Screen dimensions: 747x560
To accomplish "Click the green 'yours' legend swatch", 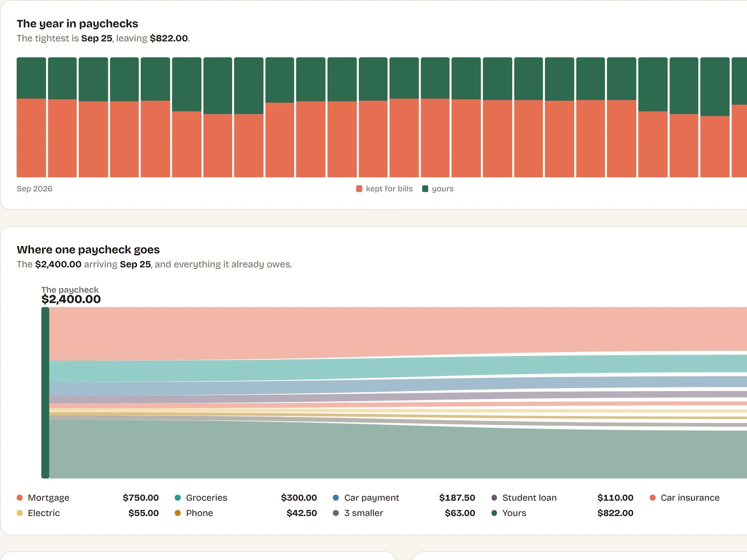I will 425,189.
